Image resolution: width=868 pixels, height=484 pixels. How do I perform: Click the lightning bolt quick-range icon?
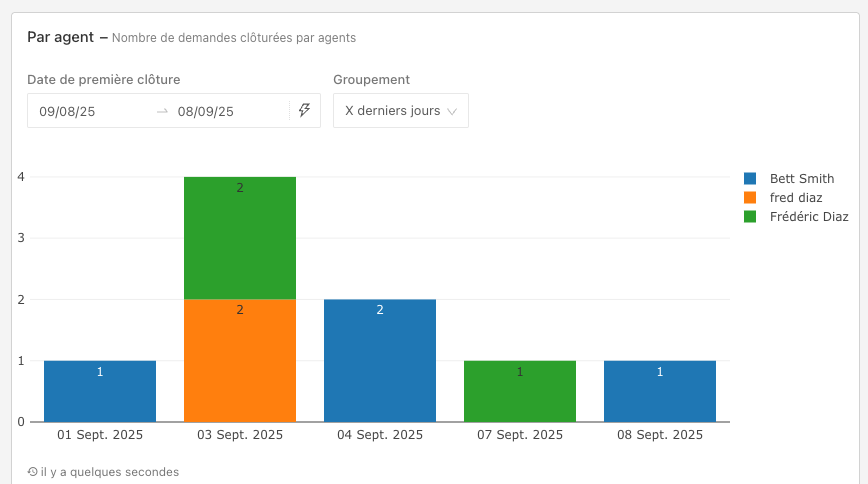305,111
